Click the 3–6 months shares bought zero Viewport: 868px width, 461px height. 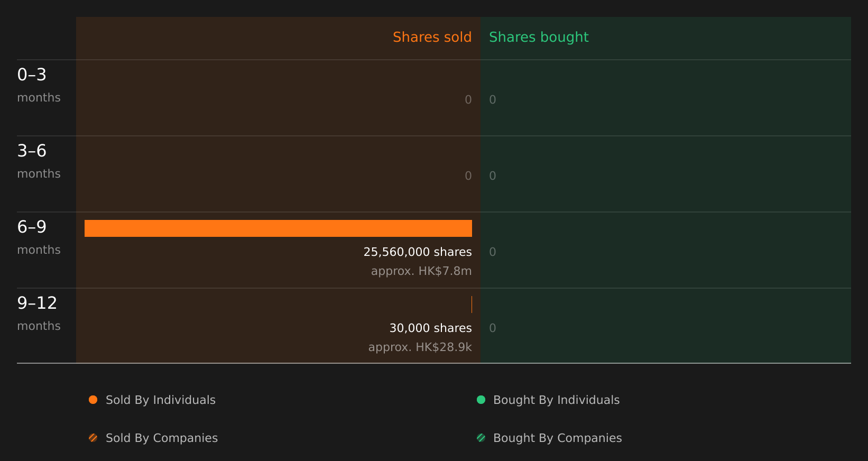click(x=493, y=176)
